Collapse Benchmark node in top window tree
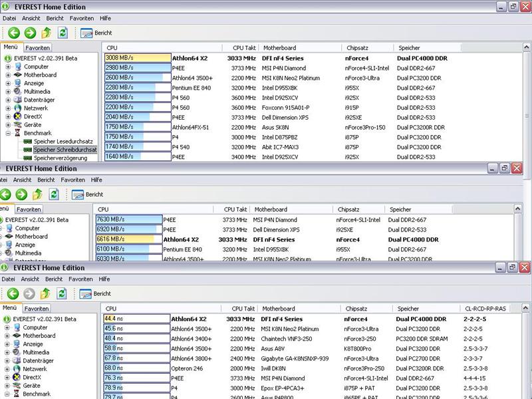Viewport: 532px width, 399px height. click(x=8, y=134)
